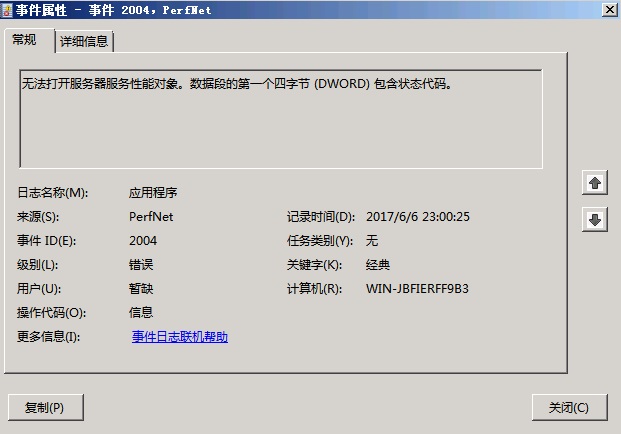Switch to the 详细信息 tab

84,41
